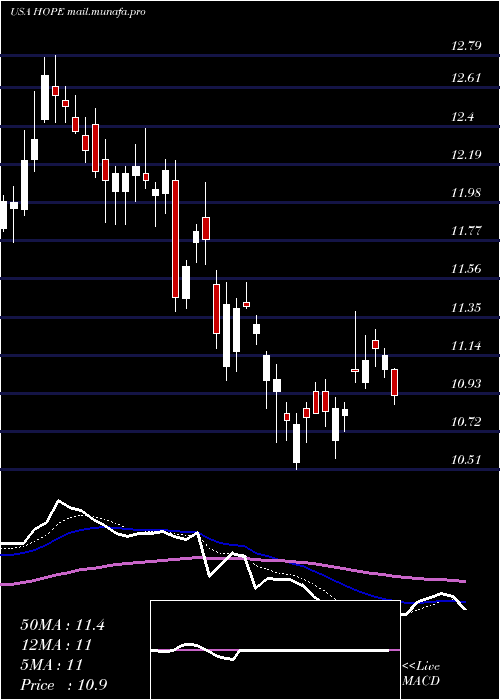This screenshot has height=700, width=500.
Task: Select the 11.98 price level label
Action: tap(466, 193)
